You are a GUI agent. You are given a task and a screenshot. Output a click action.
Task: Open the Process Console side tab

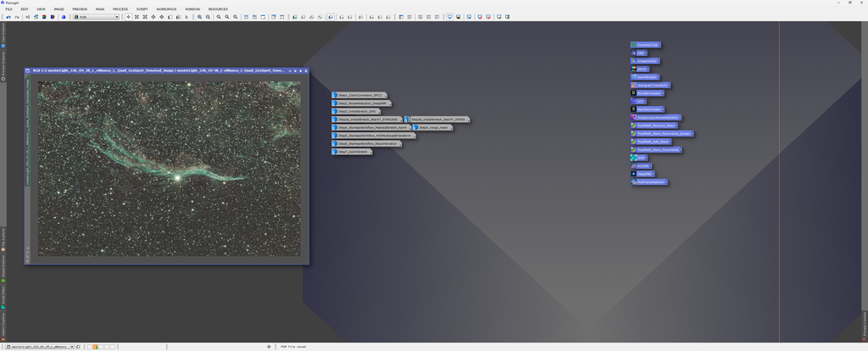pyautogui.click(x=865, y=326)
